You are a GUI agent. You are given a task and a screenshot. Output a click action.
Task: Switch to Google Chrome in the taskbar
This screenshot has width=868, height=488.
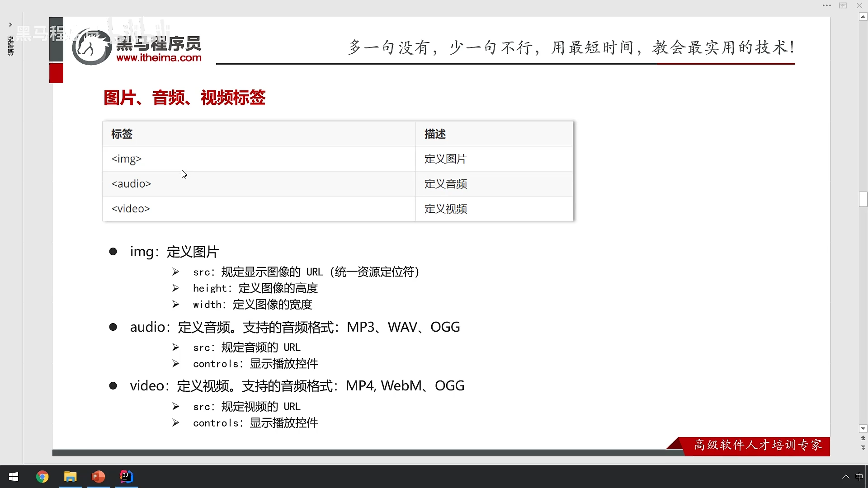(42, 477)
